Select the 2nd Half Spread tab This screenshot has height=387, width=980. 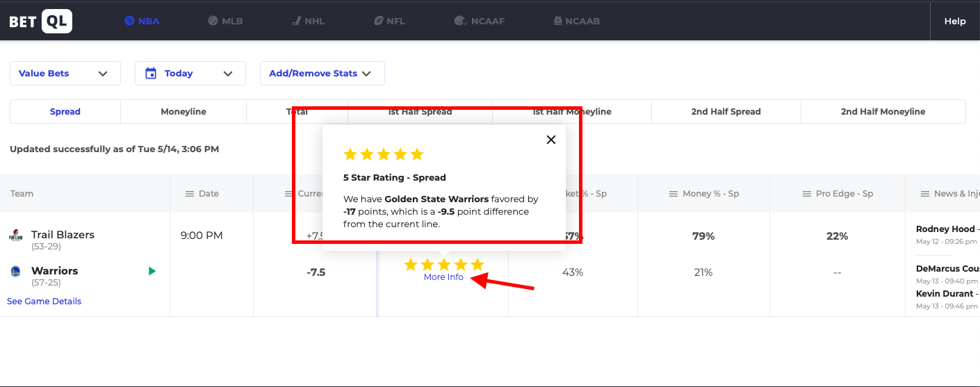[726, 111]
